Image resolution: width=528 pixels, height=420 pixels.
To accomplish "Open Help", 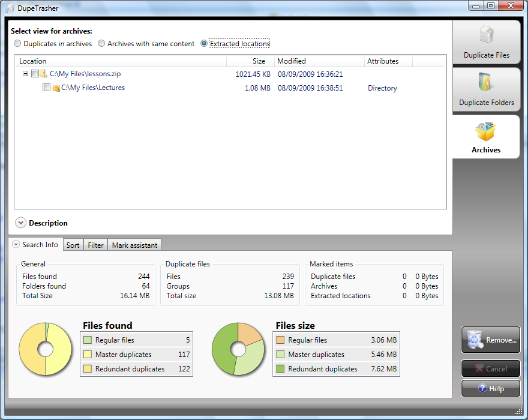I will click(491, 388).
